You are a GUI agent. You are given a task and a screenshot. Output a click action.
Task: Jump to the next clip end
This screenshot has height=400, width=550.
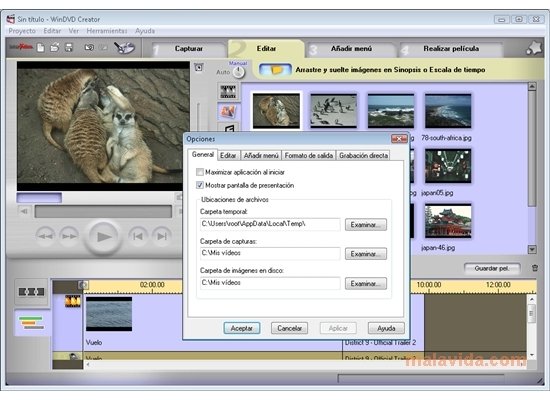[x=162, y=236]
